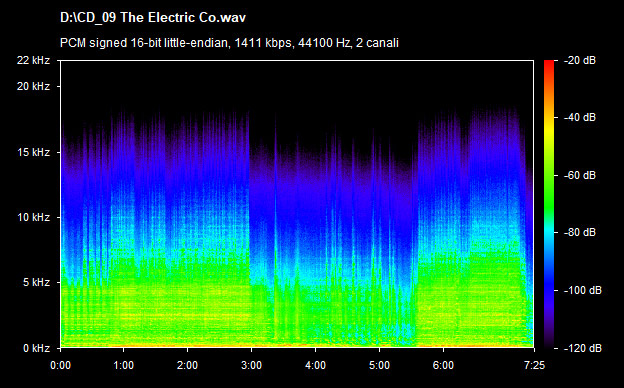Click the -60 dB color scale label
The image size is (624, 388).
(x=580, y=175)
